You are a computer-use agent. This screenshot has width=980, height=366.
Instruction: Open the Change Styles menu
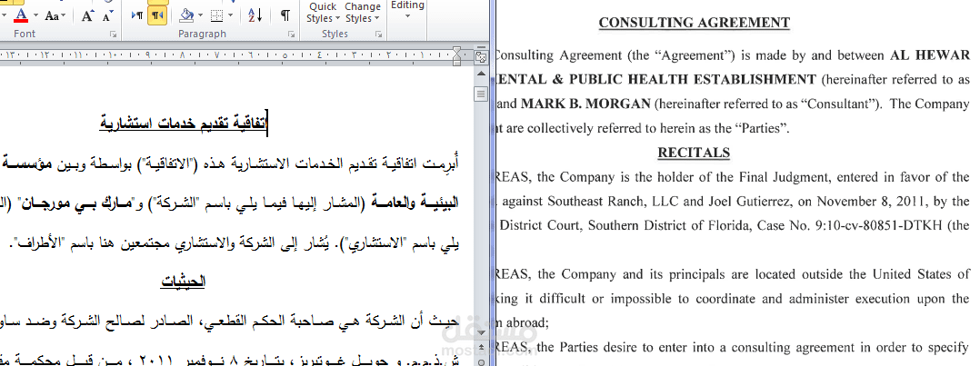(x=363, y=13)
